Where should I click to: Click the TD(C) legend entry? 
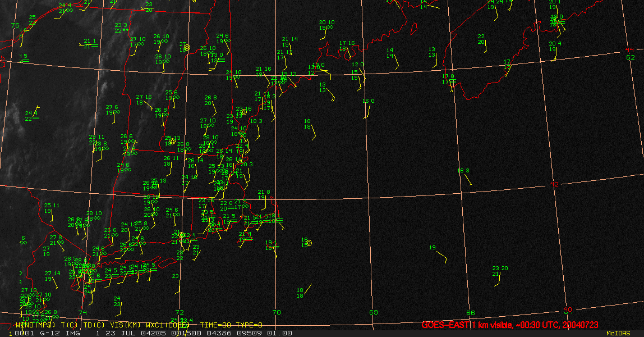(94, 325)
